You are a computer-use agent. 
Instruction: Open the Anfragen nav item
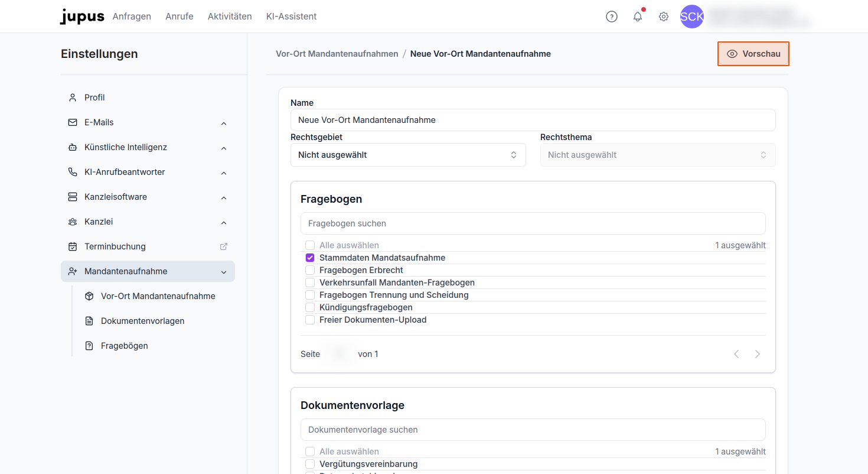coord(132,17)
